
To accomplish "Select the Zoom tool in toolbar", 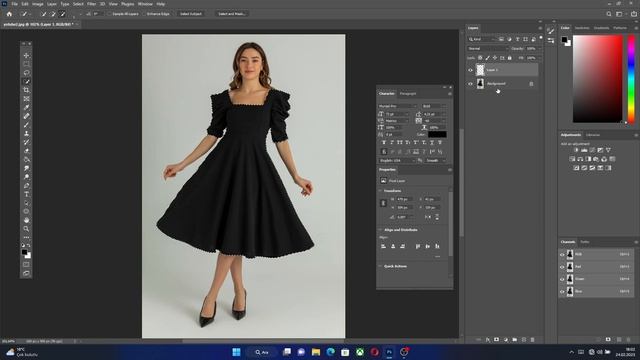I will click(27, 229).
